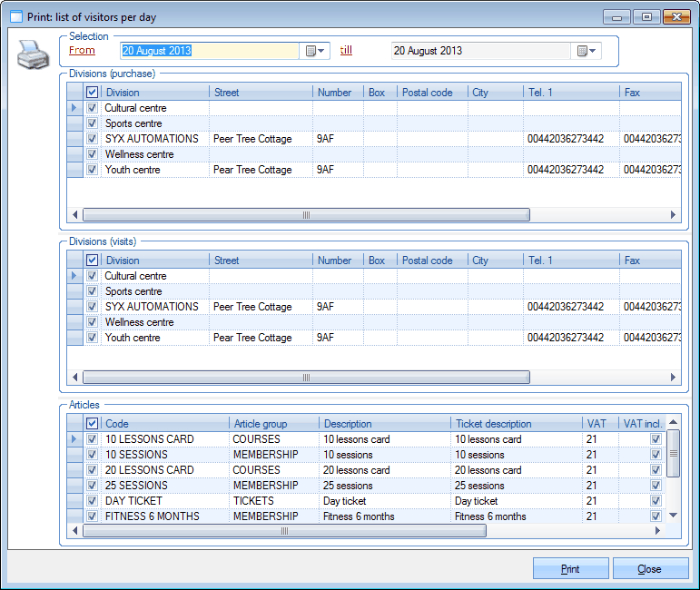Click the Close button
This screenshot has width=700, height=590.
[x=650, y=569]
